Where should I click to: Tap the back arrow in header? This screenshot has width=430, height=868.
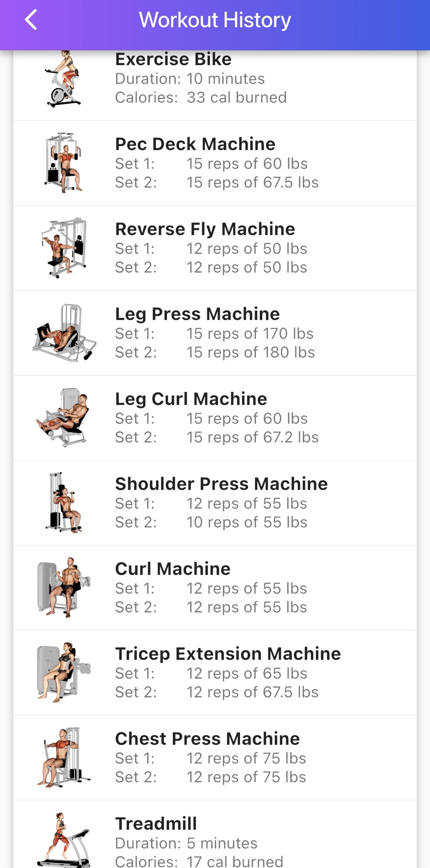[31, 20]
